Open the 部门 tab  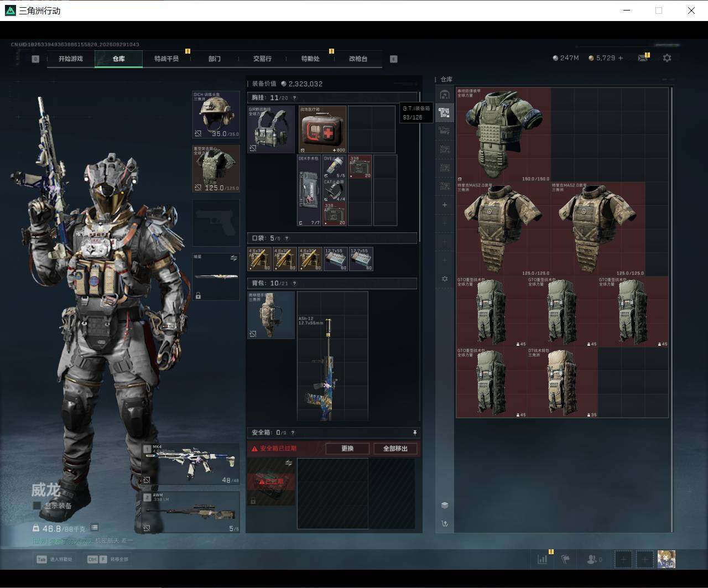click(x=215, y=59)
